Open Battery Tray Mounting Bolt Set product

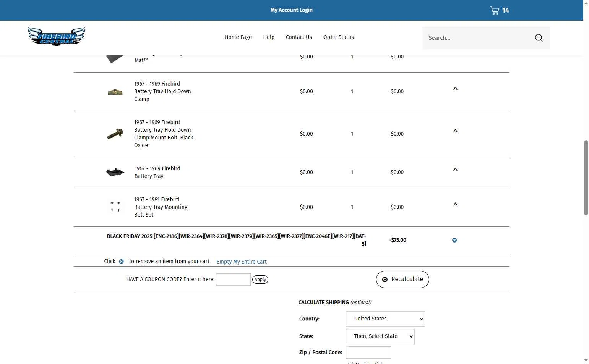(161, 207)
